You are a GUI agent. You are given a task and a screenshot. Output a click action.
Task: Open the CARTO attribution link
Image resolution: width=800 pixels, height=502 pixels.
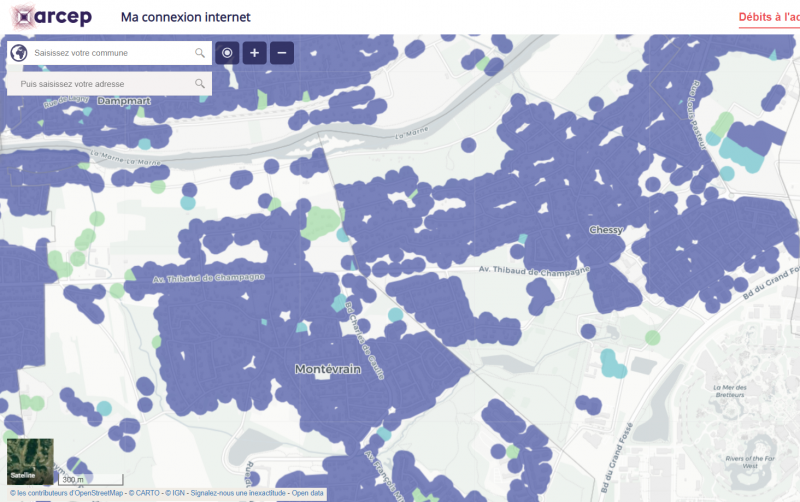tap(144, 493)
